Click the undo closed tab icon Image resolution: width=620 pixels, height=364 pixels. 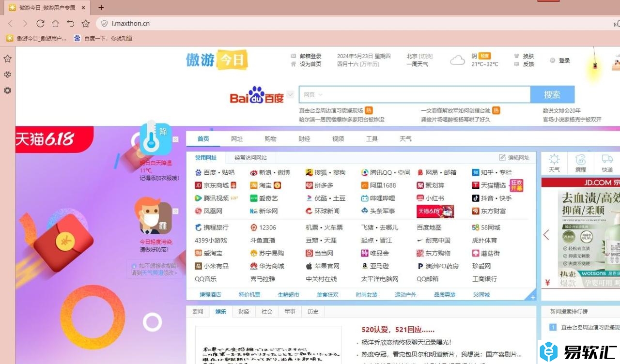(70, 23)
